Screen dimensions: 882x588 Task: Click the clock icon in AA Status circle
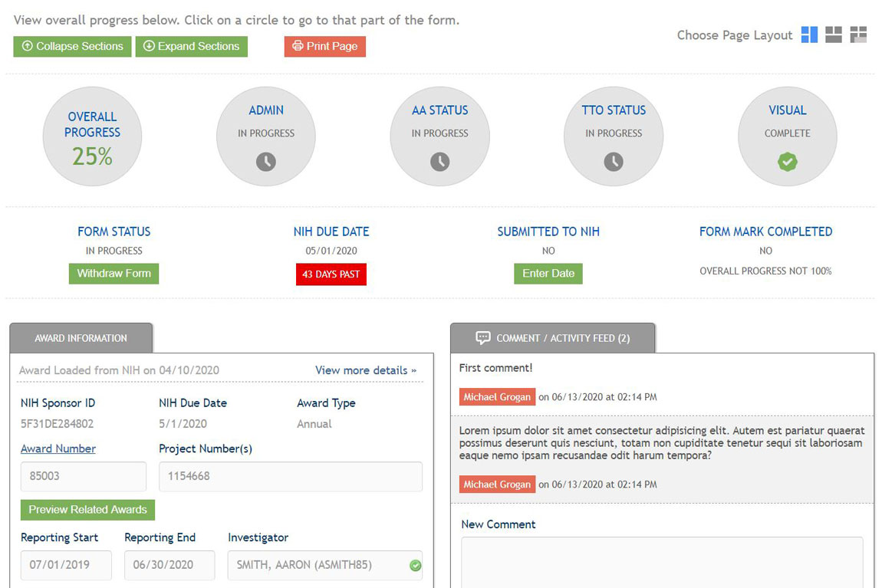[439, 162]
